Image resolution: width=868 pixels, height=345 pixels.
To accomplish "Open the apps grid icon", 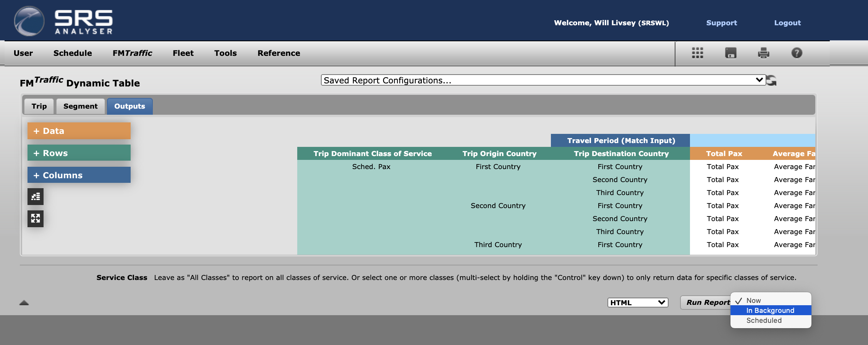I will [697, 53].
